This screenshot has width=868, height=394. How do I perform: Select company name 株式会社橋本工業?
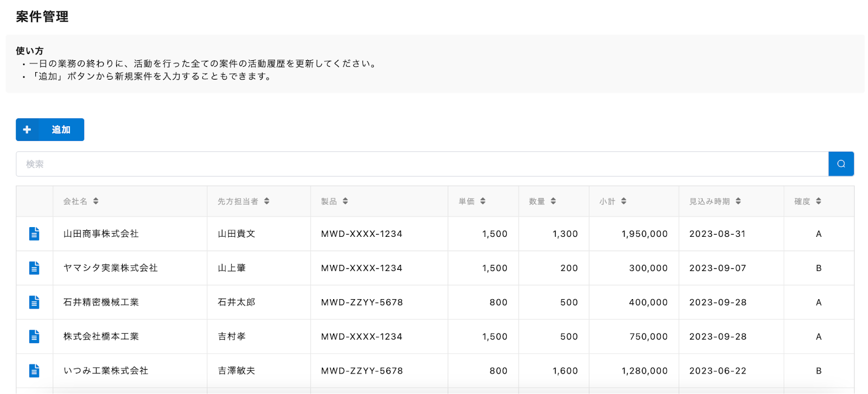click(101, 336)
